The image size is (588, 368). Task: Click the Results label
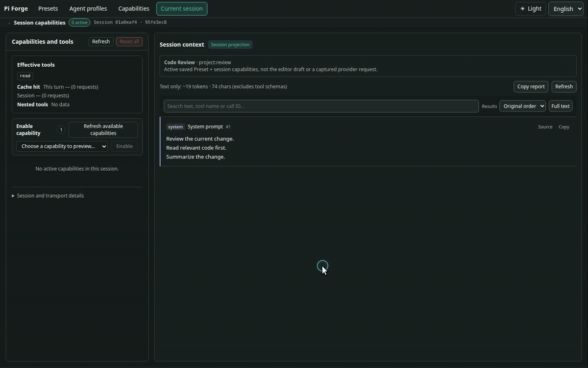click(489, 106)
